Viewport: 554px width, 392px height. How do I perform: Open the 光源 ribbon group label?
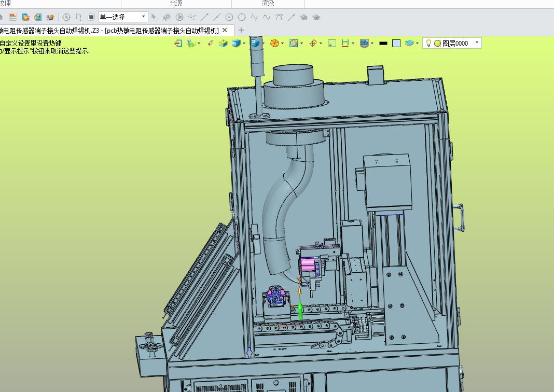[176, 3]
